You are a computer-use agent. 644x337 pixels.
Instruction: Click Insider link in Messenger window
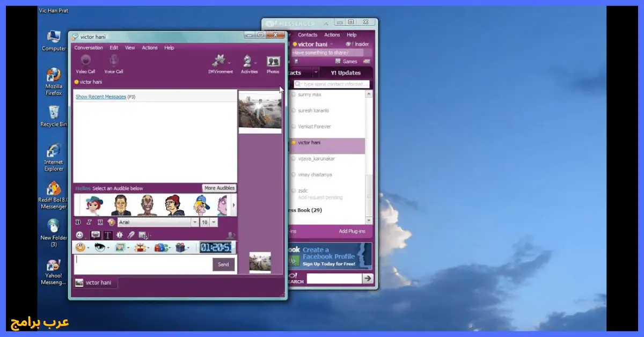click(358, 44)
